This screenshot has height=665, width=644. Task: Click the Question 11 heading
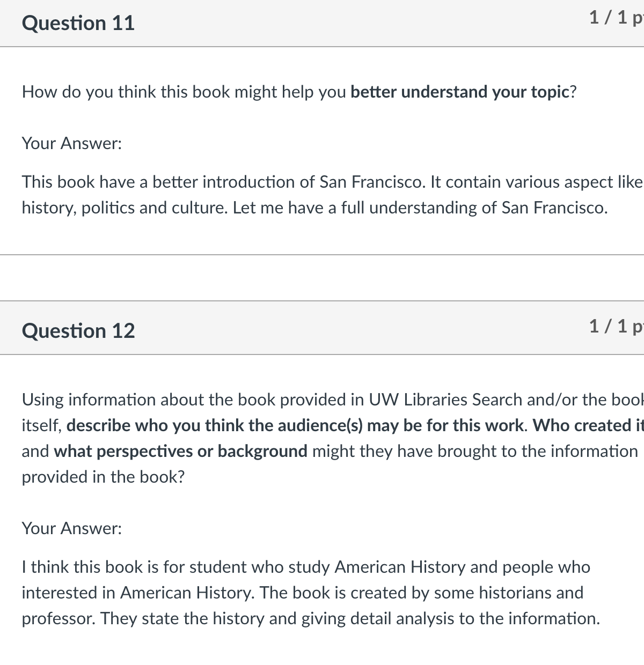click(78, 23)
